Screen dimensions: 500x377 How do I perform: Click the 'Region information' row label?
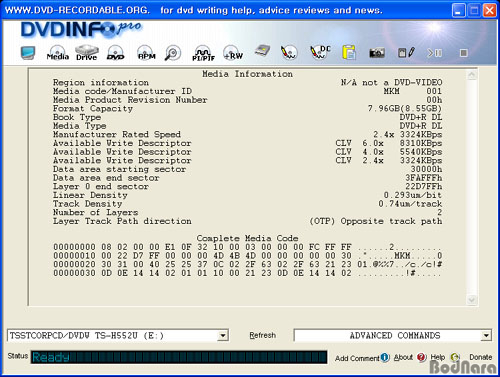(x=101, y=83)
